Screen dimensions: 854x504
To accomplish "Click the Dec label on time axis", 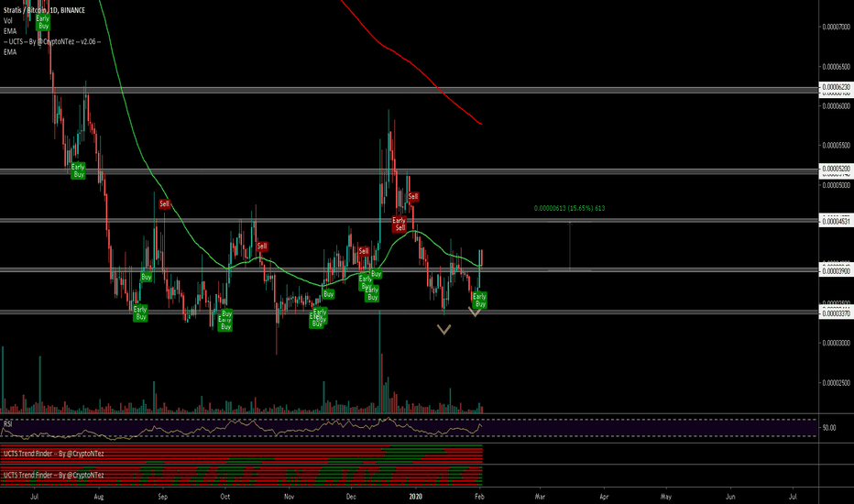I will (351, 497).
